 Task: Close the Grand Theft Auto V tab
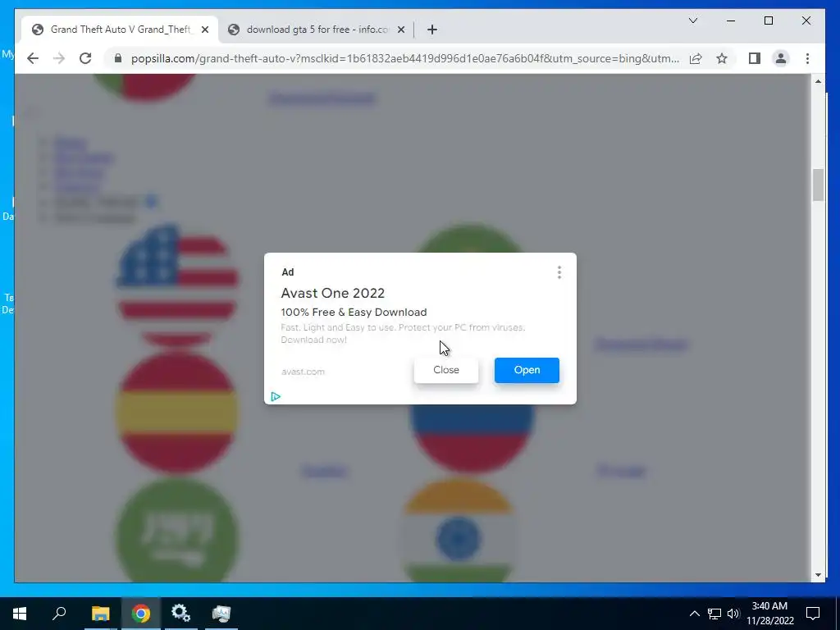click(204, 30)
